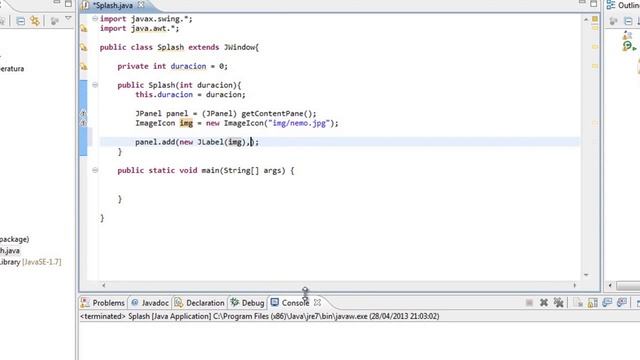Click editor vertical scrollbar down arrow
640x360 pixels.
(586, 275)
